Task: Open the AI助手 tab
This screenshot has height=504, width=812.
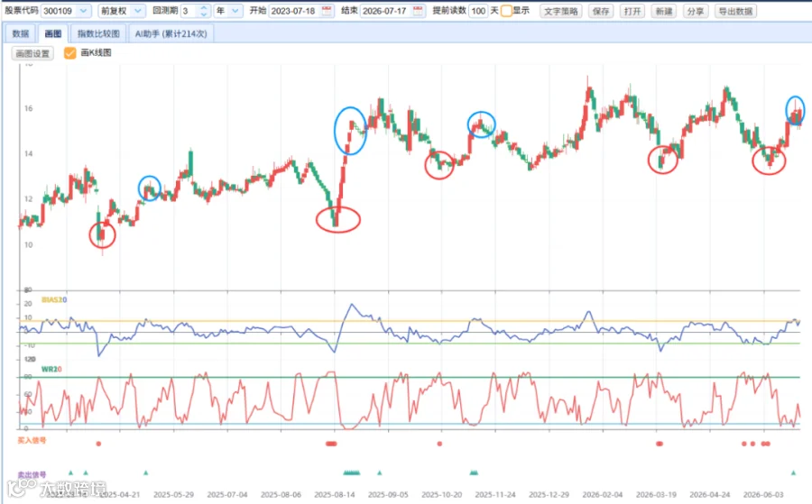Action: (x=171, y=33)
